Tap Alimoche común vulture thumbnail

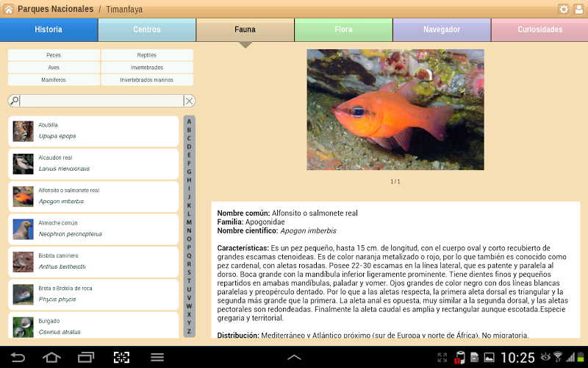coord(23,229)
